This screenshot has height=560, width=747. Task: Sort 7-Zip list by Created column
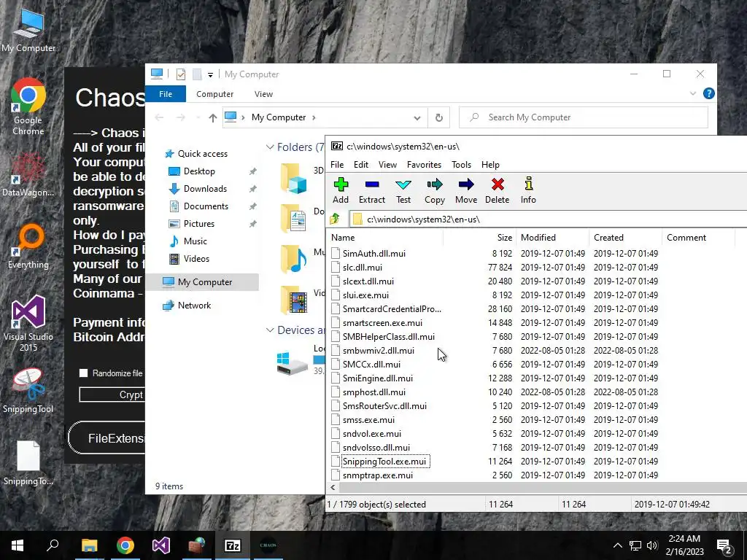click(x=625, y=238)
